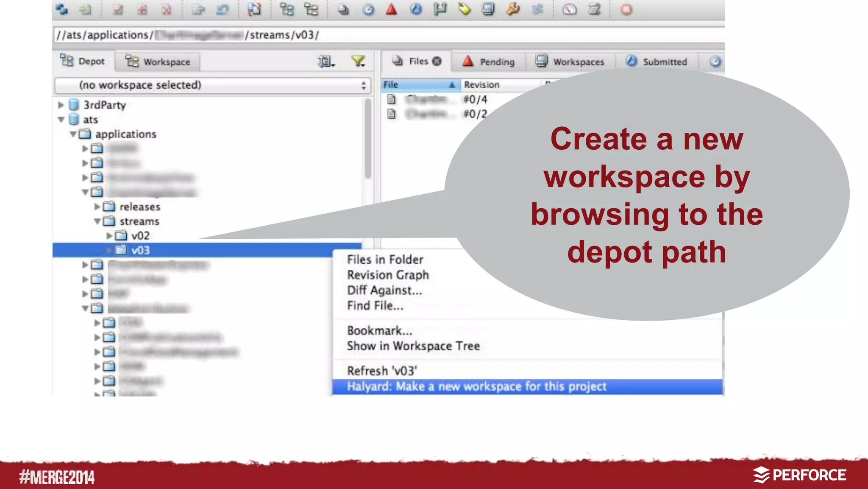The image size is (868, 489).
Task: Open the Submitted tab
Action: tap(657, 62)
